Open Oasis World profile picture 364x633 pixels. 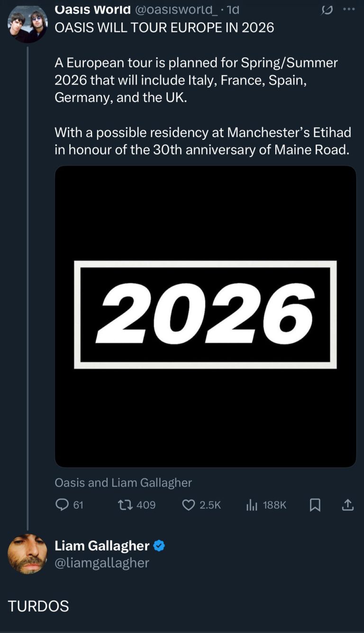pos(27,24)
